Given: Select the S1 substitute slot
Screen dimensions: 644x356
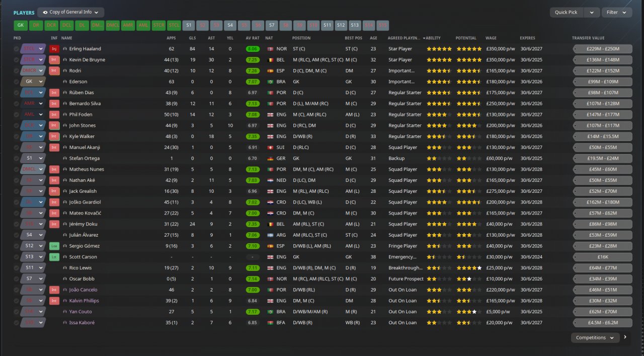Looking at the screenshot, I should 189,25.
